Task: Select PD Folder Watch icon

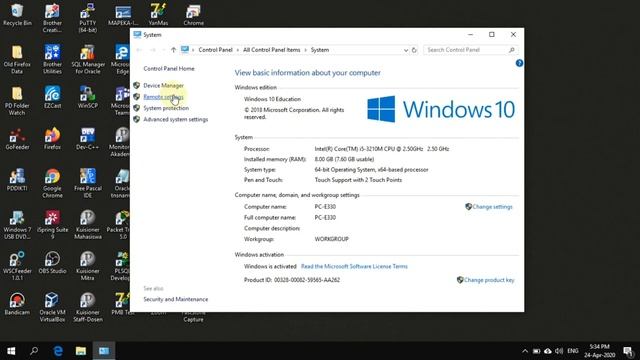Action: [x=17, y=101]
